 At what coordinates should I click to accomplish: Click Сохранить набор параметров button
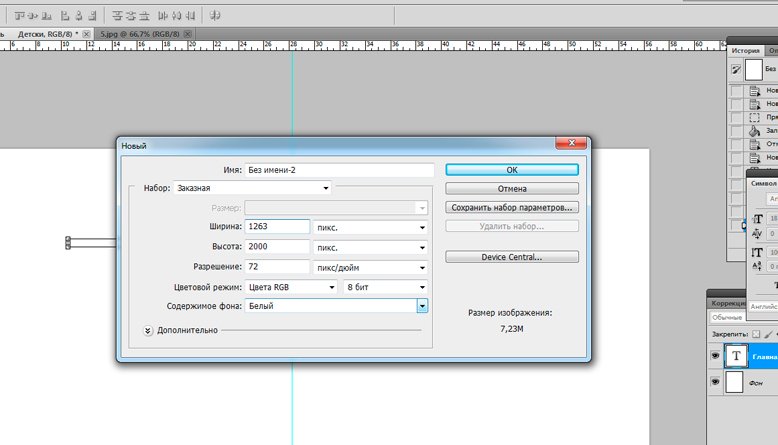(511, 207)
